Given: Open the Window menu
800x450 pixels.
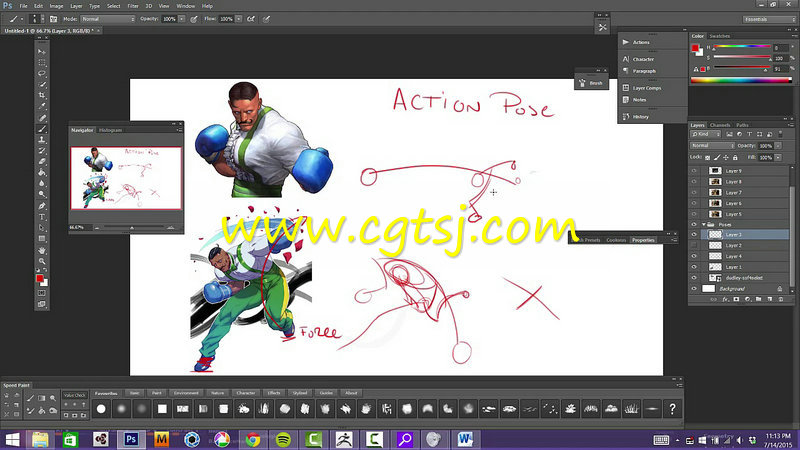Looking at the screenshot, I should 186,6.
